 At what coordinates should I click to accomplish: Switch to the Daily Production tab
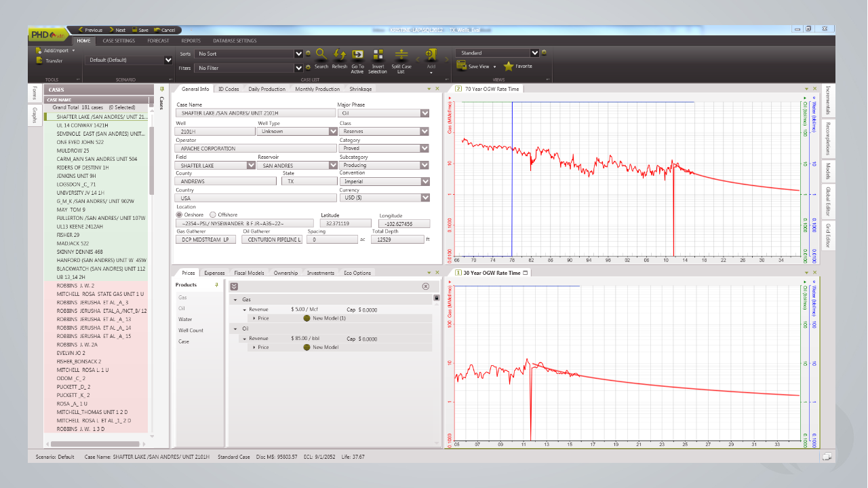[x=267, y=90]
